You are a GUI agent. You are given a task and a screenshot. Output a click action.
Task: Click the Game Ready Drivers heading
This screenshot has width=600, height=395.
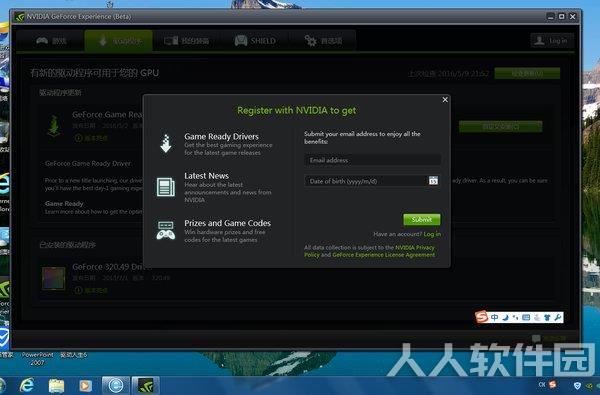[x=221, y=136]
